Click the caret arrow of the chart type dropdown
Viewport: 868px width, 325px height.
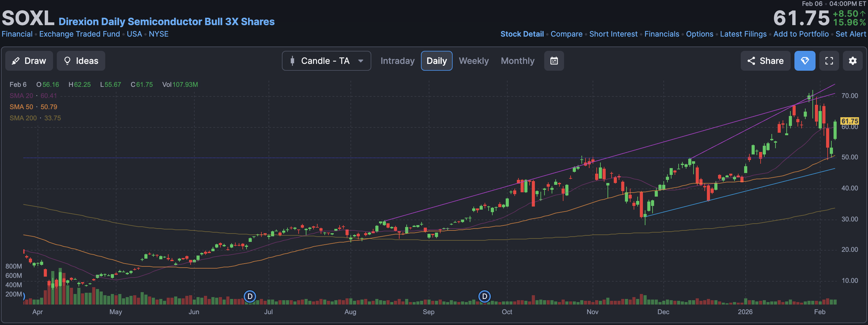(x=360, y=61)
